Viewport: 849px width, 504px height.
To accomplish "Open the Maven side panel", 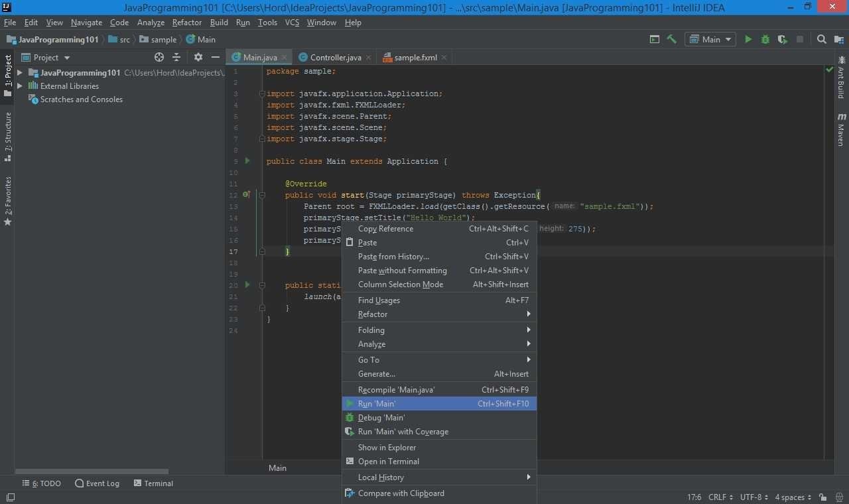I will [842, 130].
